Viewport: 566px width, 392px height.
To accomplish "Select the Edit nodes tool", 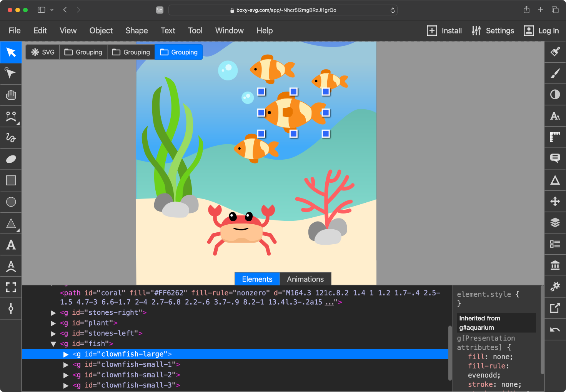I will point(11,73).
